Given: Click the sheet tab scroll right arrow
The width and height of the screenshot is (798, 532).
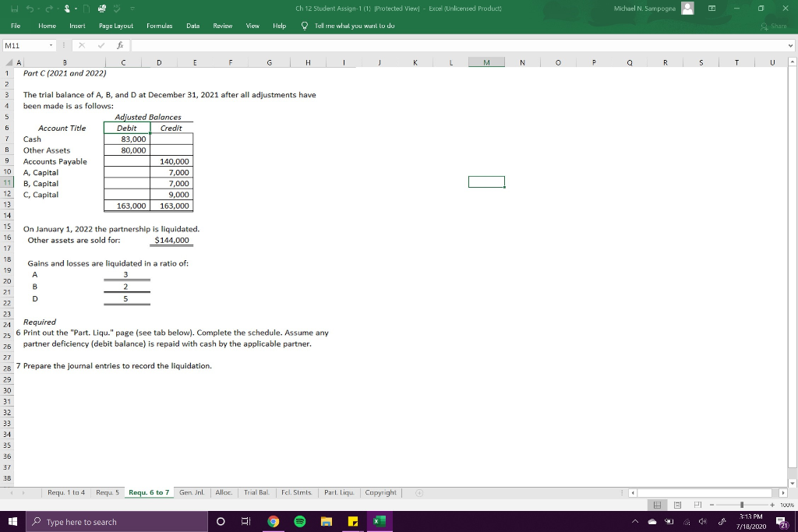Looking at the screenshot, I should (x=23, y=493).
